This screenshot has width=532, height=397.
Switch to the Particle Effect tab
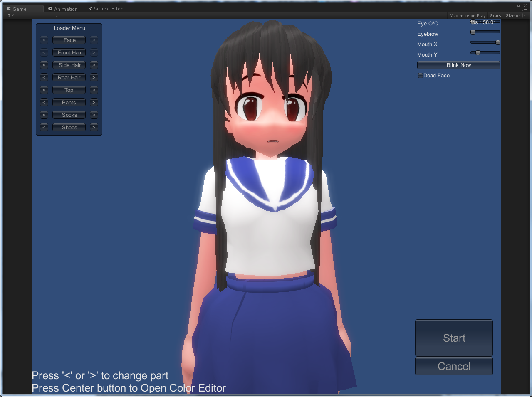pos(107,9)
